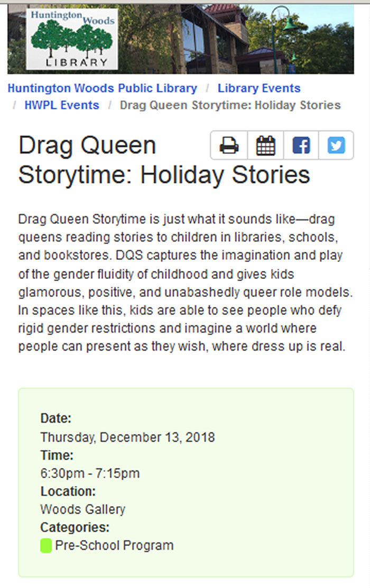
Task: Open the Pre-School Program category
Action: click(114, 545)
